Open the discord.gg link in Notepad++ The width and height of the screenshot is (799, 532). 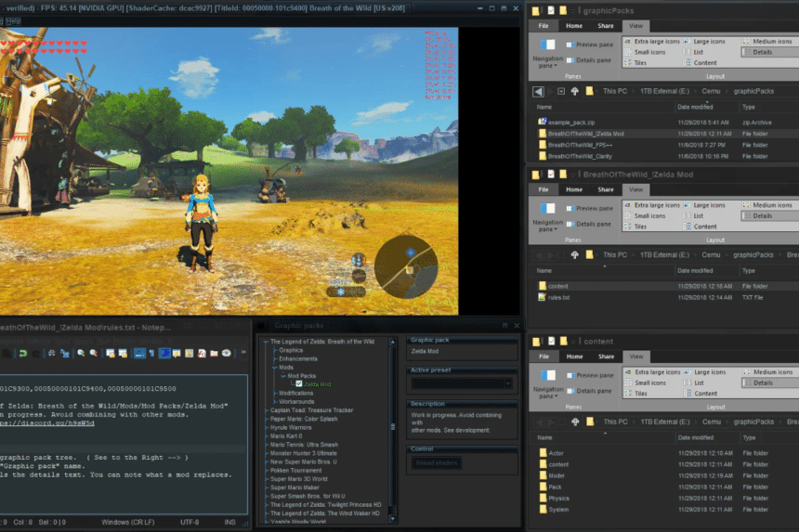(46, 423)
